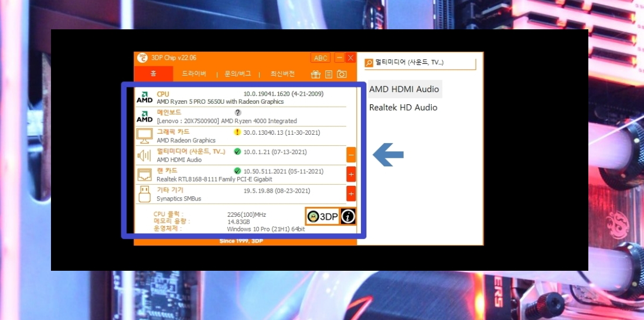
Task: Click the CPU label
Action: click(163, 94)
